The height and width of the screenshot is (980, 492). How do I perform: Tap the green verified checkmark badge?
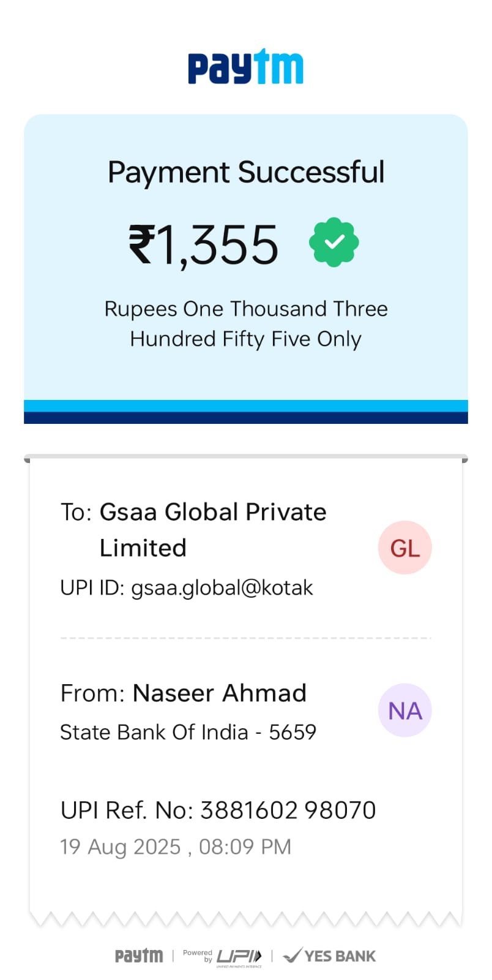click(x=334, y=243)
